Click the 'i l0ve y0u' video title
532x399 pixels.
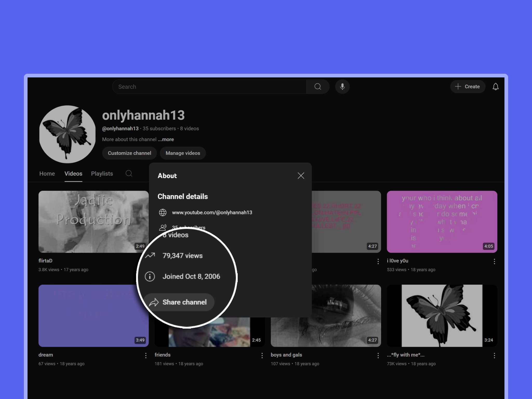click(x=397, y=261)
